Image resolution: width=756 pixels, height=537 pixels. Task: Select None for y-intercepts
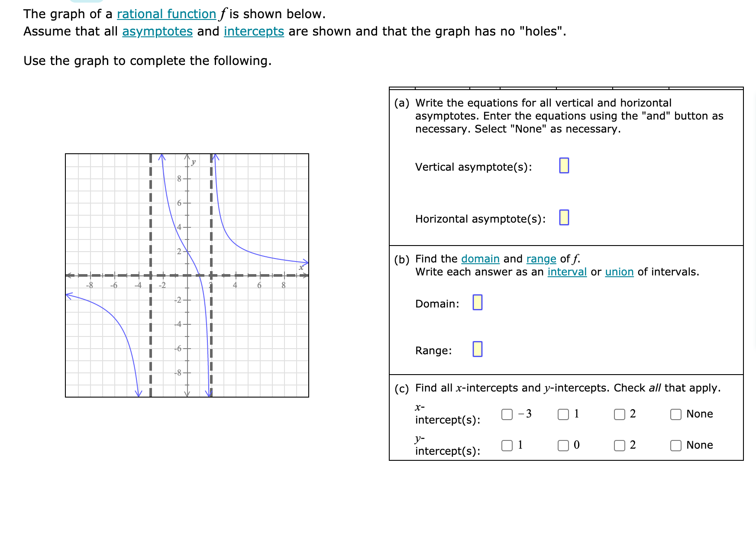click(x=676, y=445)
